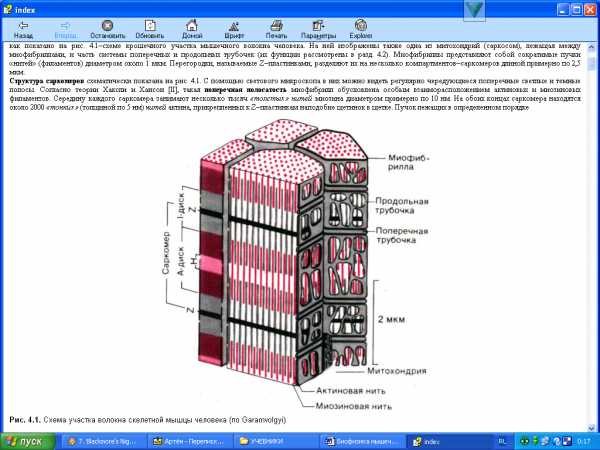Click the Актиновая нить label

(x=351, y=391)
